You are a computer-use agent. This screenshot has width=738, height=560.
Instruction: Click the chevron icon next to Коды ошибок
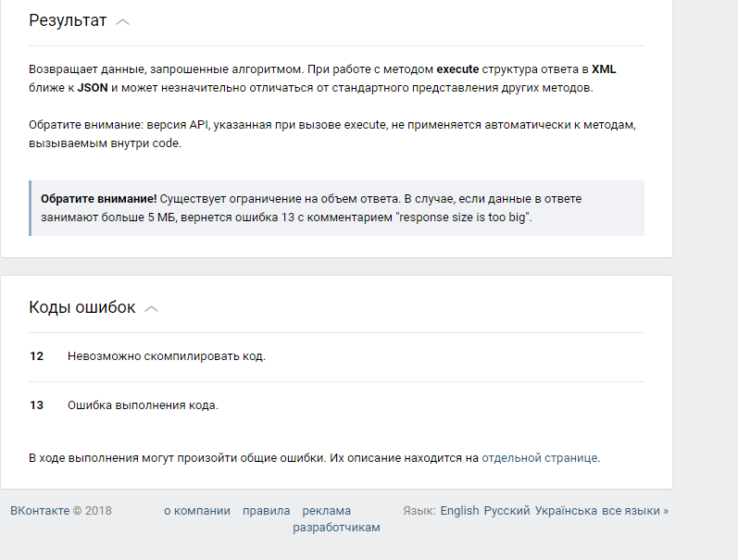point(151,309)
